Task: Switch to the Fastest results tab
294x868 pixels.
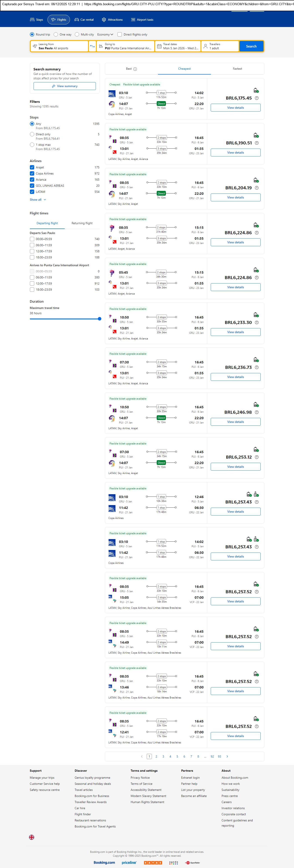Action: [237, 69]
